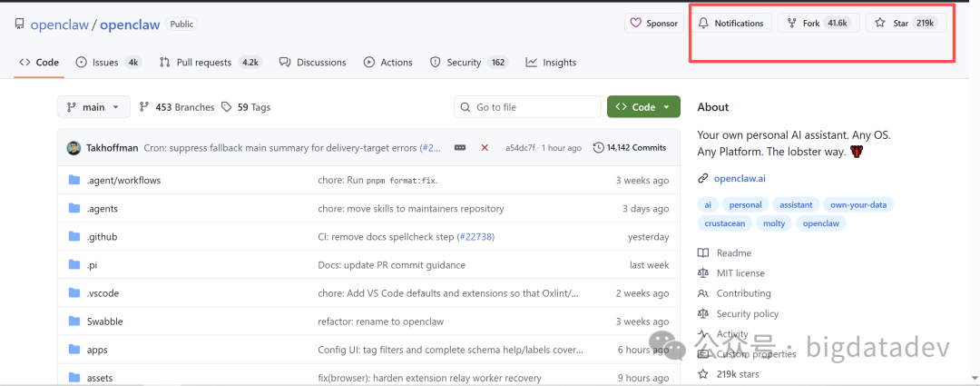This screenshot has width=980, height=386.
Task: Open the .vscode folder
Action: coord(103,293)
